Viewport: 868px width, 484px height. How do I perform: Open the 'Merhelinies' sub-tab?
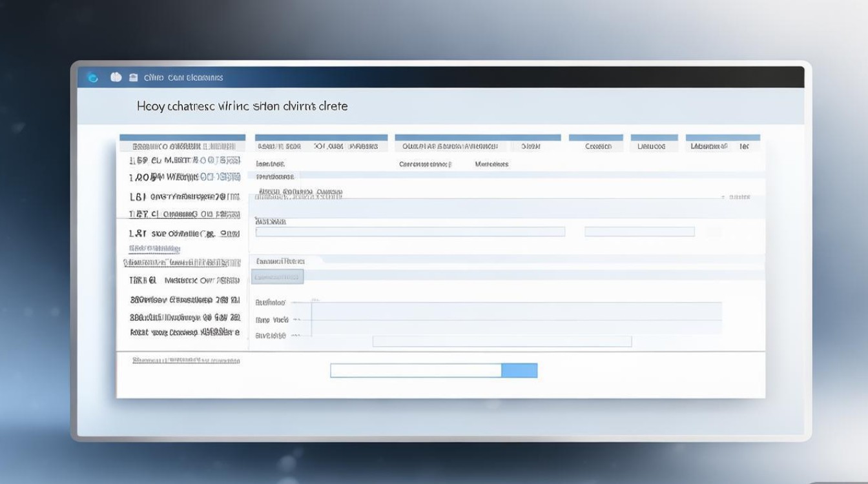(491, 165)
